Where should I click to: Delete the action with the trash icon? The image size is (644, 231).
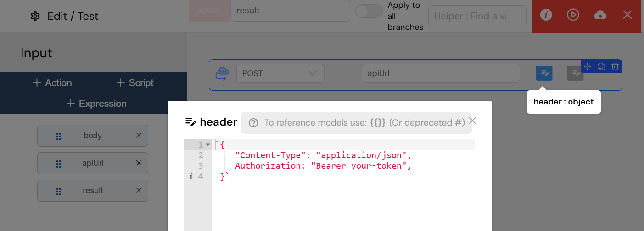(x=615, y=66)
